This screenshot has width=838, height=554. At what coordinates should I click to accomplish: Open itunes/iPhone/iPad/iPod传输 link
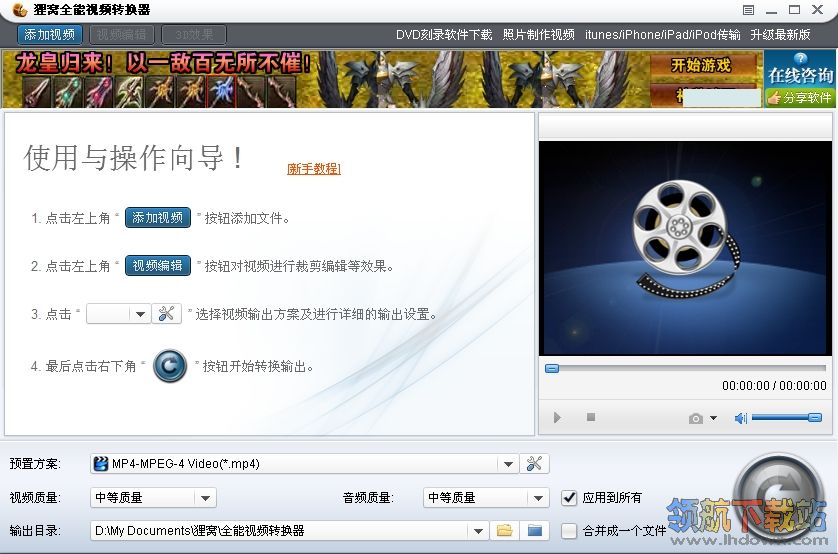coord(663,35)
